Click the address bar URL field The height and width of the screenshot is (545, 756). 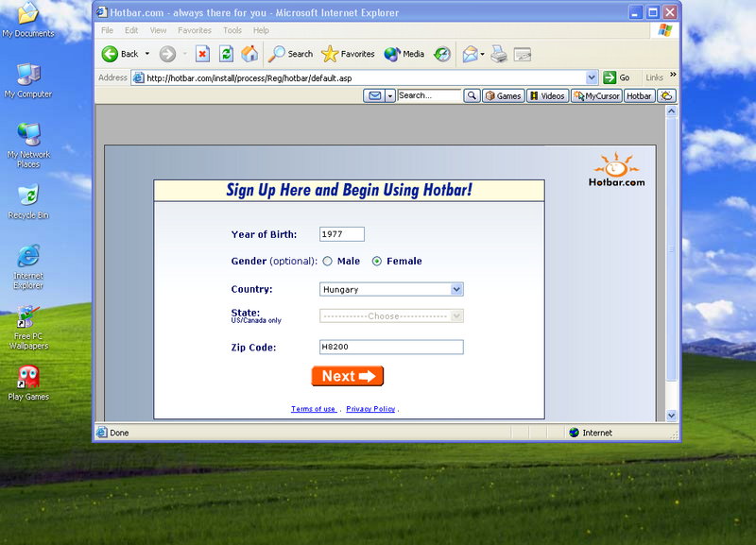(359, 78)
